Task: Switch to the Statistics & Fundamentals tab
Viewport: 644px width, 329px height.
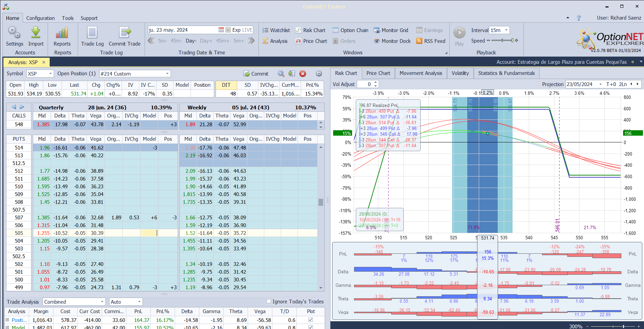Action: point(506,73)
